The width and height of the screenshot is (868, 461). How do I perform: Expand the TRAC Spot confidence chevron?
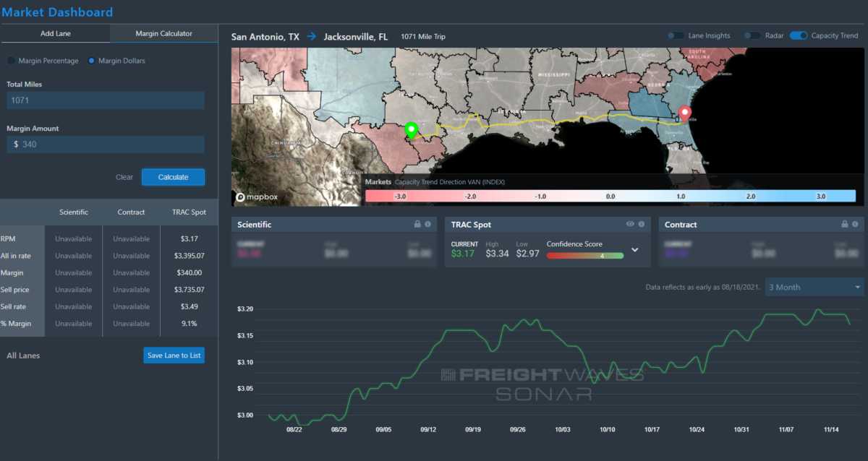[x=635, y=250]
